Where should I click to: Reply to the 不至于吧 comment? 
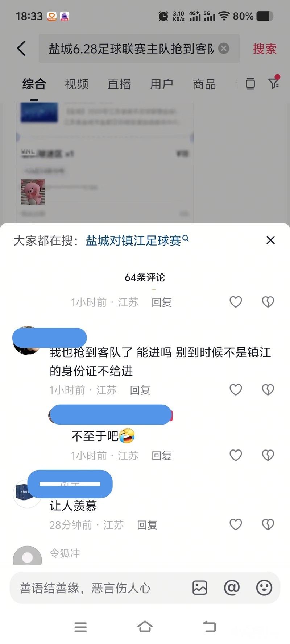[x=162, y=456]
